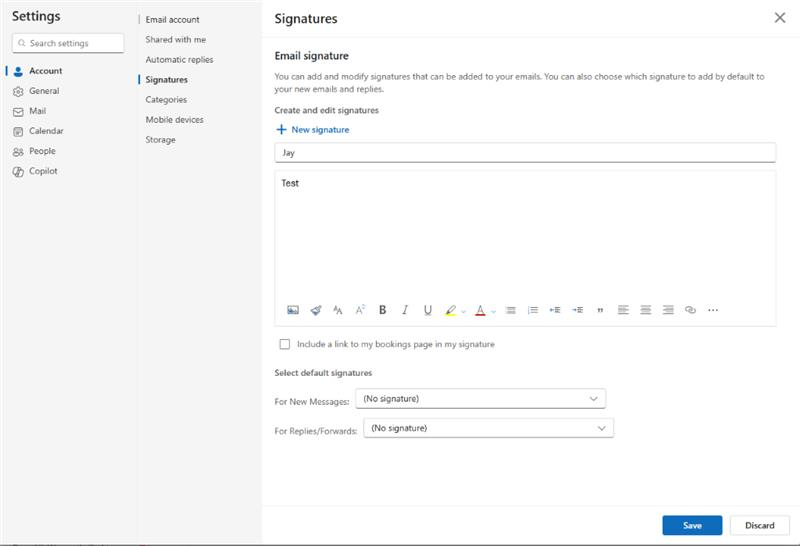Go to Email account settings
Screen dimensions: 800x546
click(172, 19)
